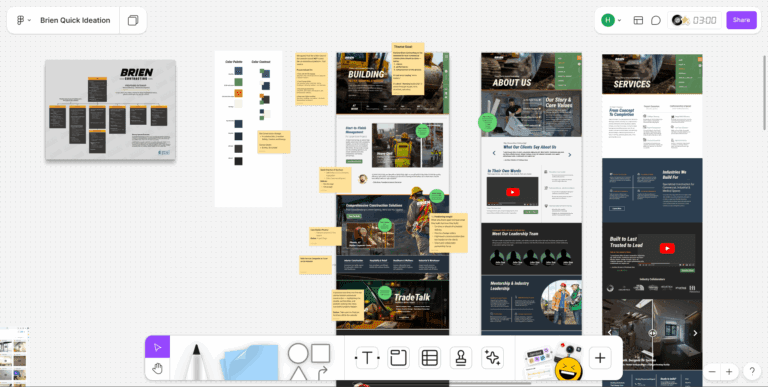Open the AI sparkle tool
Screen dimensions: 768x387
[492, 358]
